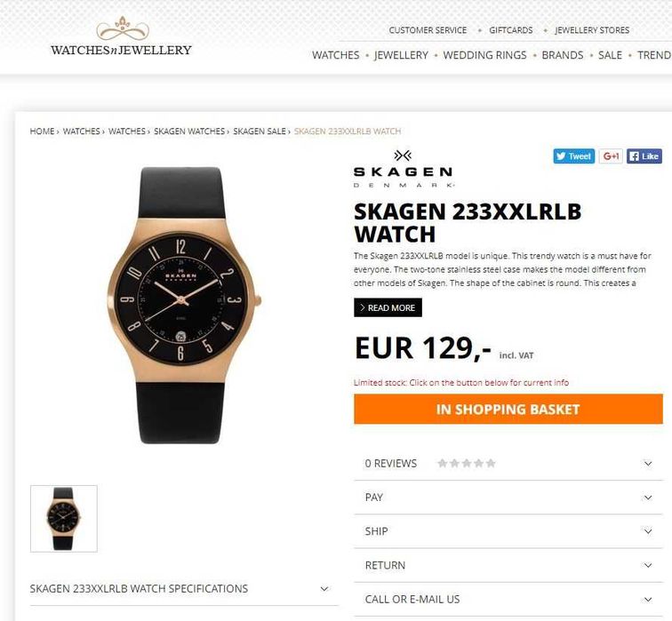
Task: Open the small watch thumbnail image
Action: tap(64, 519)
